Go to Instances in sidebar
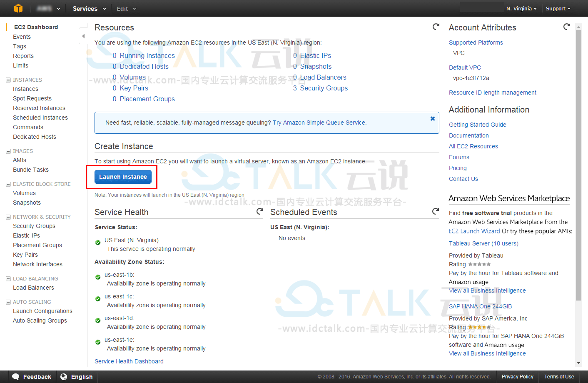Viewport: 588px width, 383px height. pyautogui.click(x=25, y=89)
